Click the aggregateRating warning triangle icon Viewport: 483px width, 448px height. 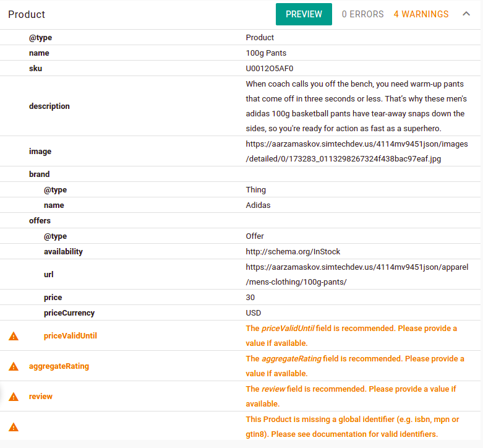click(14, 366)
